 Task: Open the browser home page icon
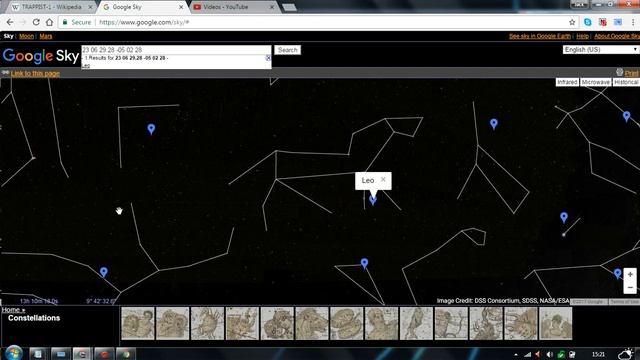49,22
